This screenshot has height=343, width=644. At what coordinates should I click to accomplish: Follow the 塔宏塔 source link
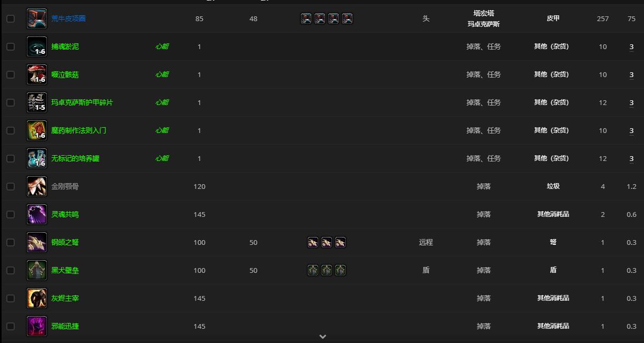(x=483, y=13)
